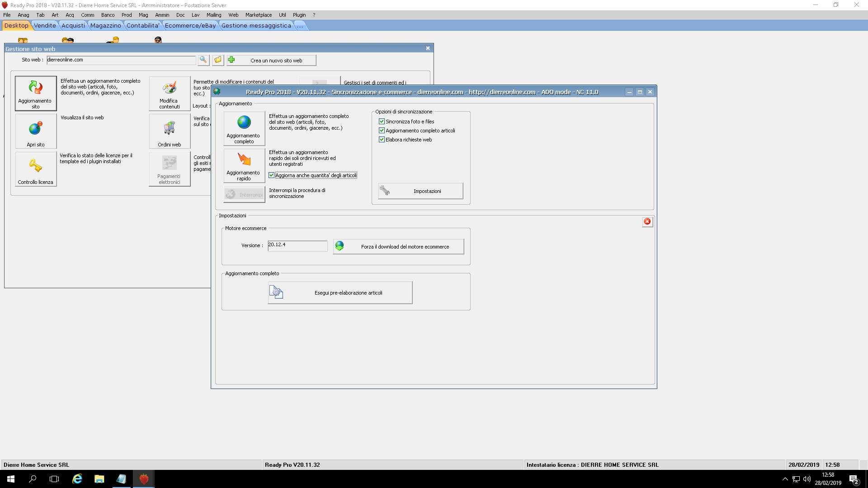Click Sito web input field
Image resolution: width=868 pixels, height=488 pixels.
point(121,60)
